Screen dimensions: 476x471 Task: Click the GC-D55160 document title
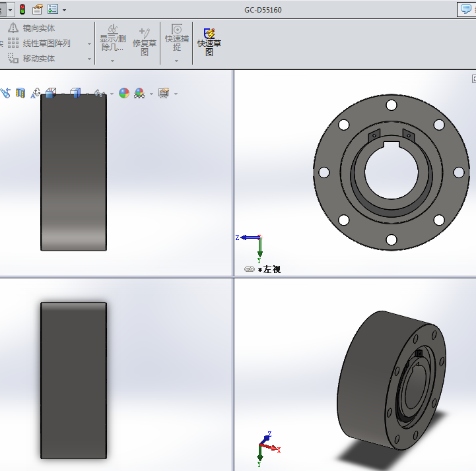[x=263, y=10]
